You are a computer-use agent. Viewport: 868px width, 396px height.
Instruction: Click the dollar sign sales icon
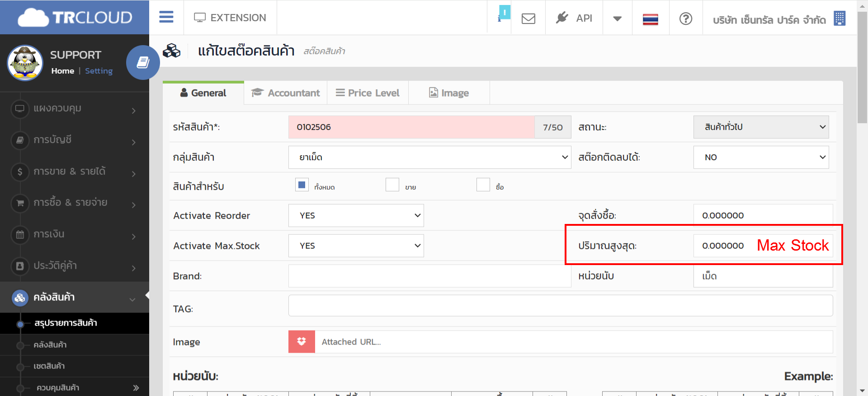[20, 172]
